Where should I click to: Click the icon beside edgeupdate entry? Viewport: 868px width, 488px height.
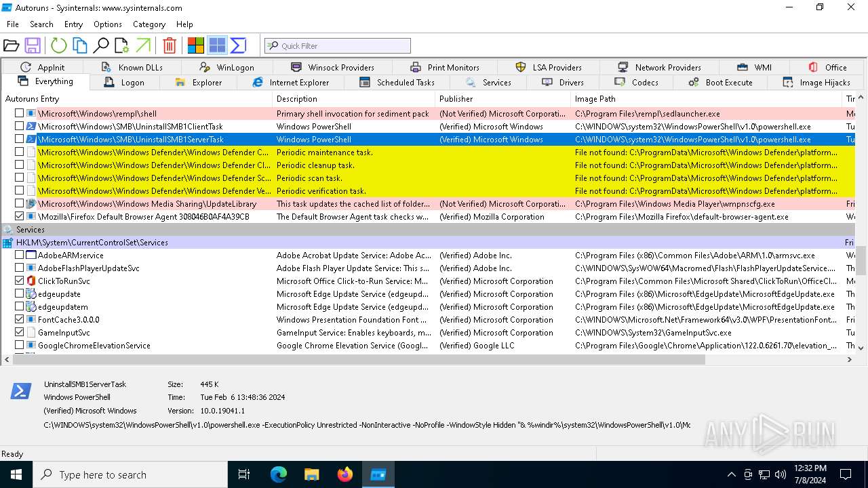(x=31, y=294)
